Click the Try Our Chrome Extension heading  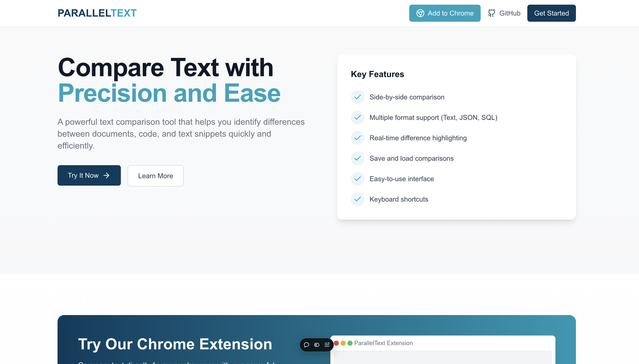175,344
